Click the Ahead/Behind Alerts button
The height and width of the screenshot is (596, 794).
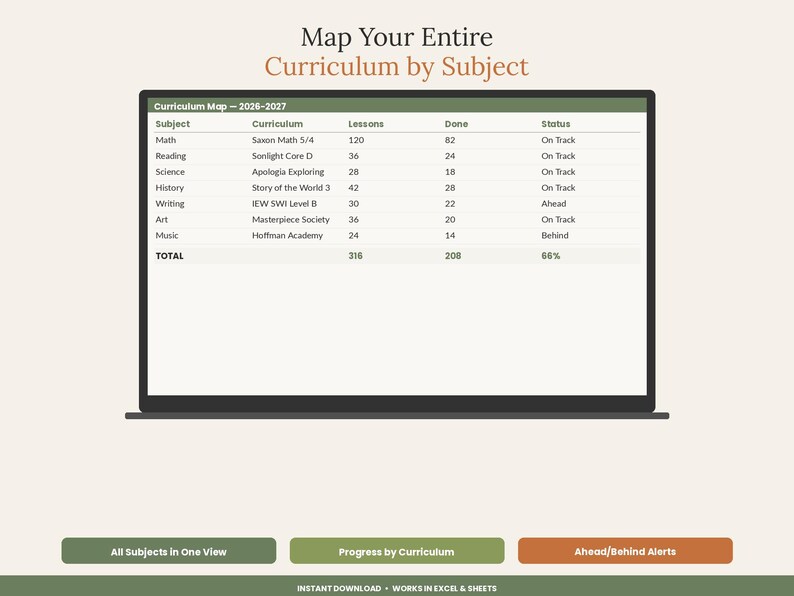[x=625, y=551]
